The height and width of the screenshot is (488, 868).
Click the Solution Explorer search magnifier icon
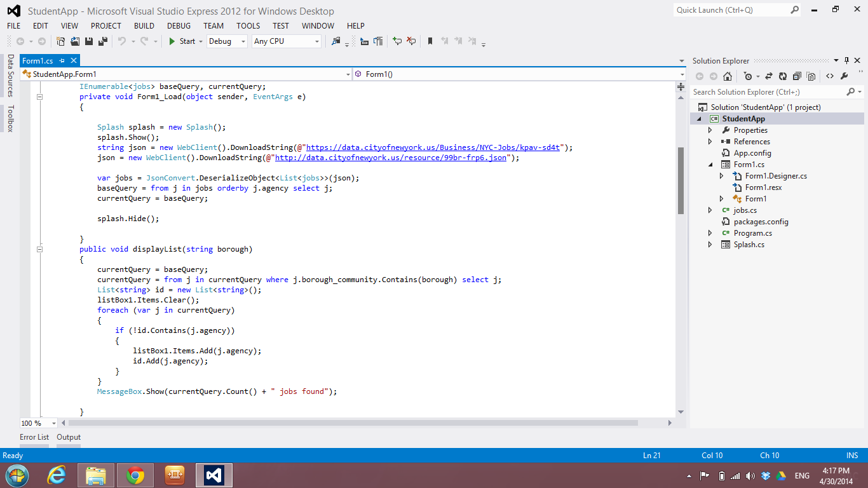[850, 92]
